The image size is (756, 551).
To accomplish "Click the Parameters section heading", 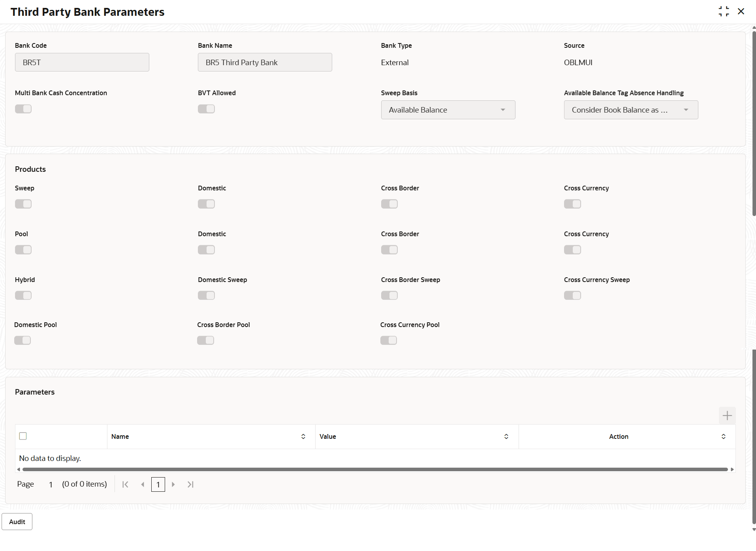I will pyautogui.click(x=35, y=392).
